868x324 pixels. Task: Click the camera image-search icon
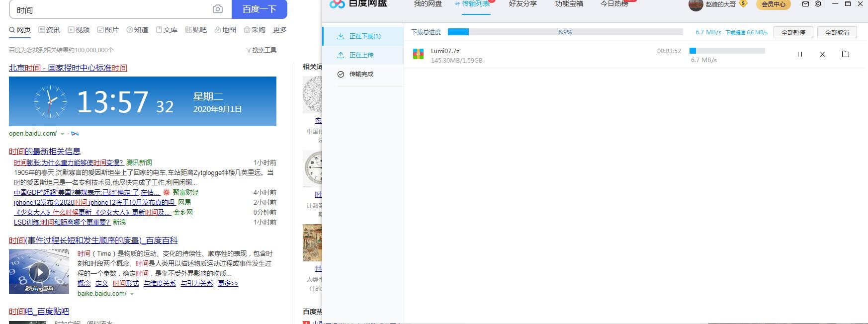218,9
